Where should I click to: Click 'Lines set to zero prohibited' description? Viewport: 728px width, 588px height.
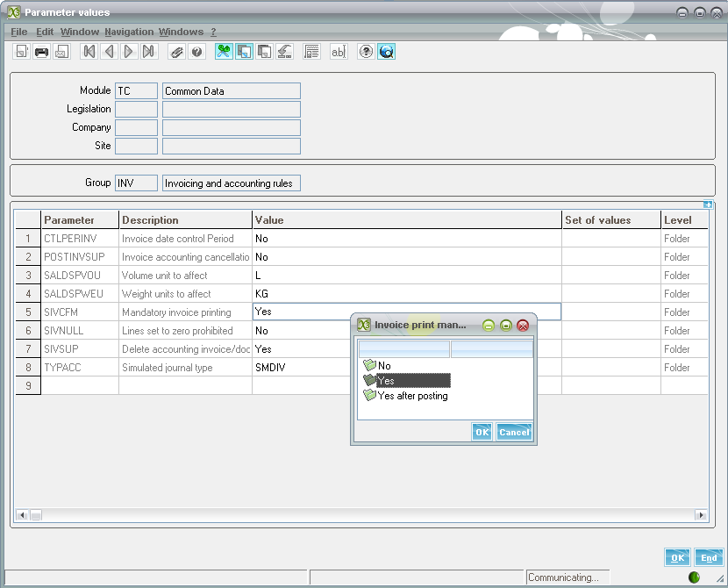pos(185,330)
